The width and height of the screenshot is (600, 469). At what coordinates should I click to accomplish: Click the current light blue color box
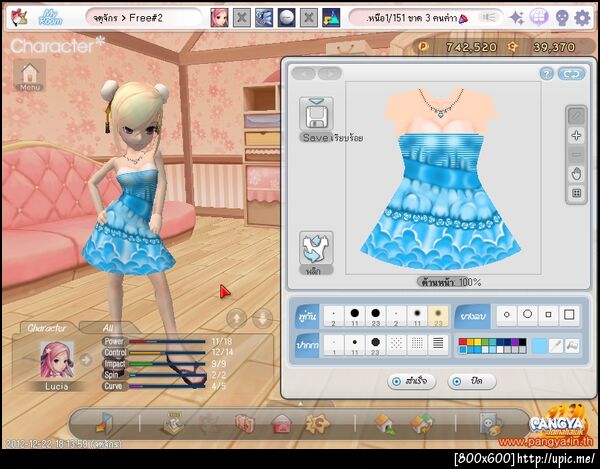539,346
